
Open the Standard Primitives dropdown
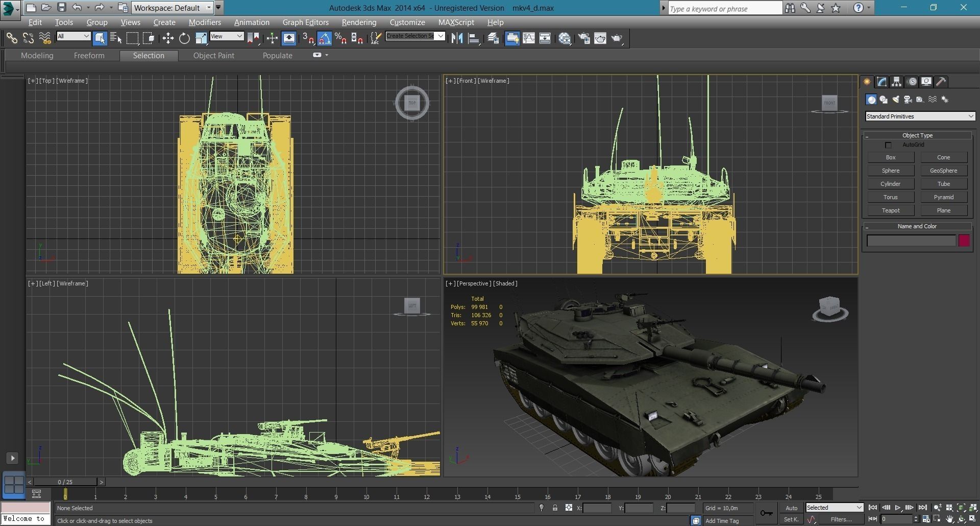(920, 116)
